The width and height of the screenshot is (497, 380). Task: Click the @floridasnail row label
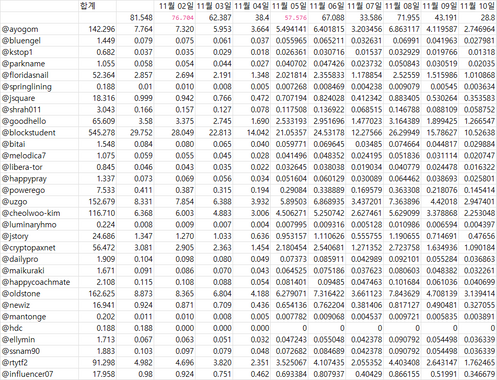[25, 75]
